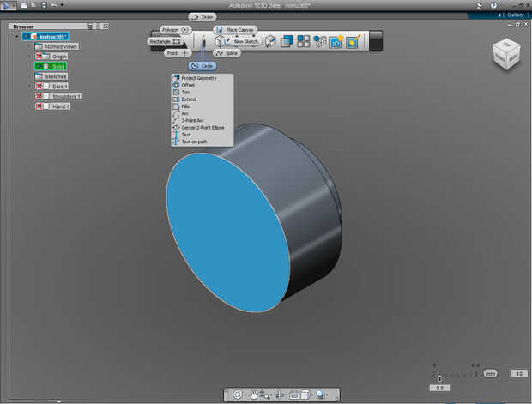This screenshot has width=532, height=404.
Task: Open the quick access dropdown arrow
Action: pyautogui.click(x=62, y=5)
